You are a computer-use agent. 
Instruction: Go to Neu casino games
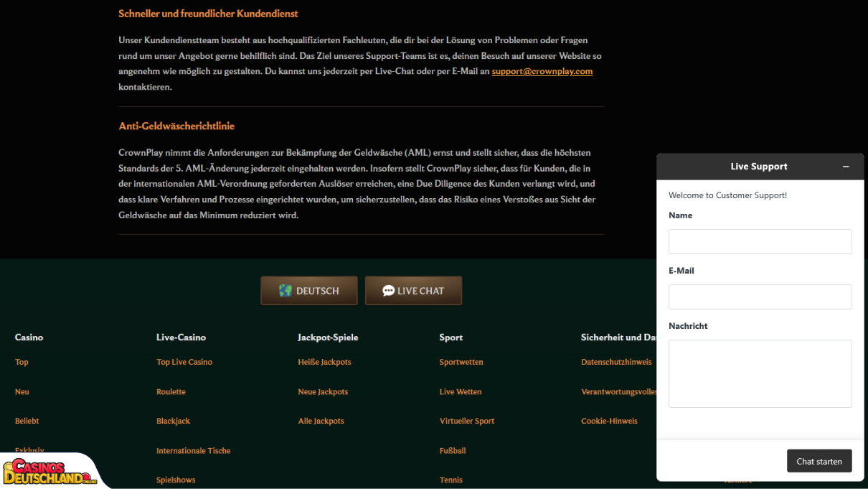click(x=22, y=391)
